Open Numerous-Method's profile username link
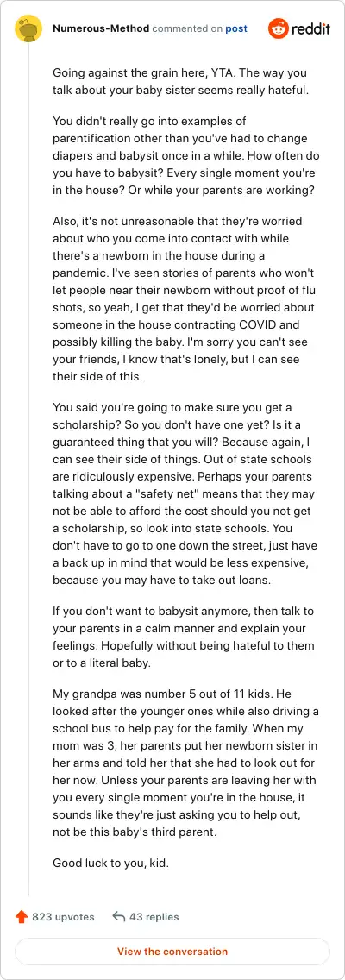The width and height of the screenshot is (345, 980). [x=101, y=28]
